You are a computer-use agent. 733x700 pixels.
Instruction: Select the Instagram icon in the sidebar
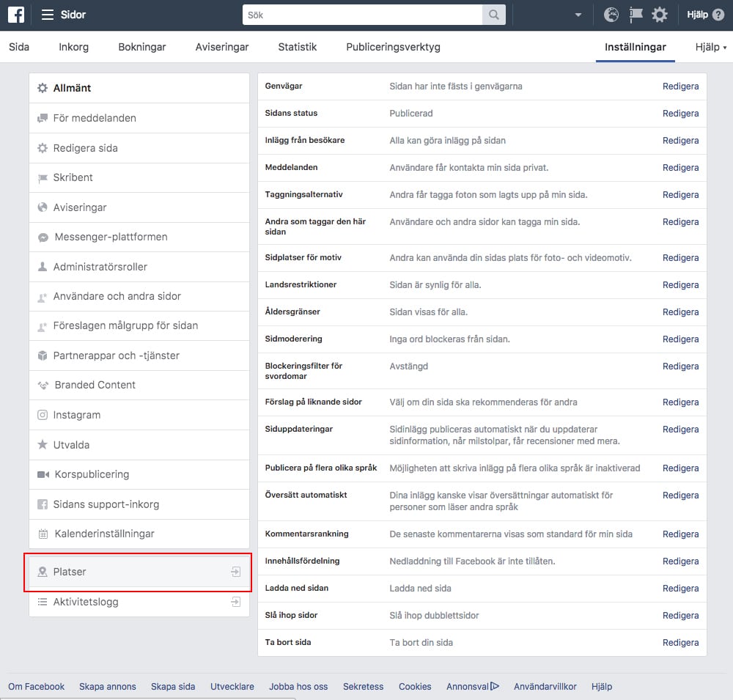(x=43, y=415)
